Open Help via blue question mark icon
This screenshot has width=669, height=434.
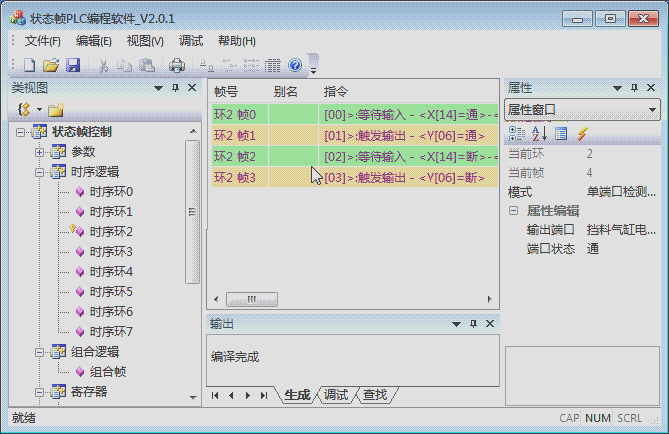coord(295,65)
